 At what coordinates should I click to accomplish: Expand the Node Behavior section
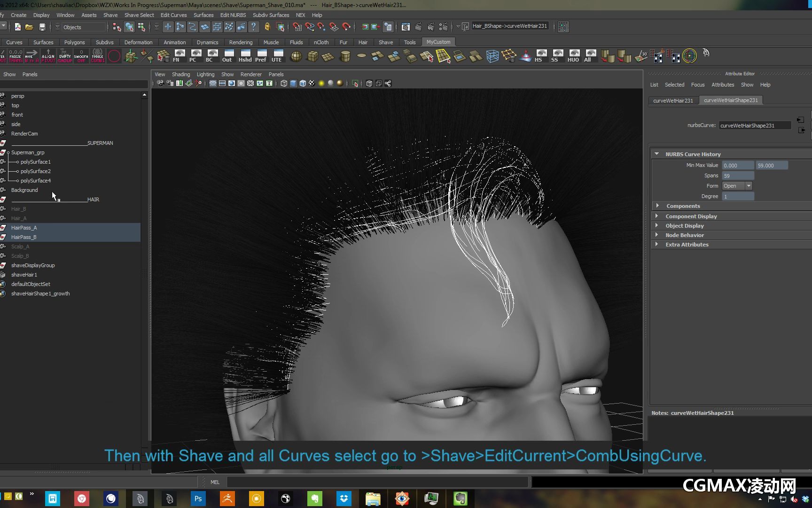pyautogui.click(x=657, y=235)
